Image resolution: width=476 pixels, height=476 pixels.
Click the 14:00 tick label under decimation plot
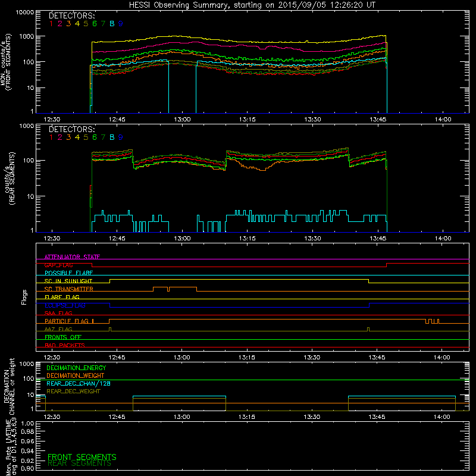coord(441,417)
